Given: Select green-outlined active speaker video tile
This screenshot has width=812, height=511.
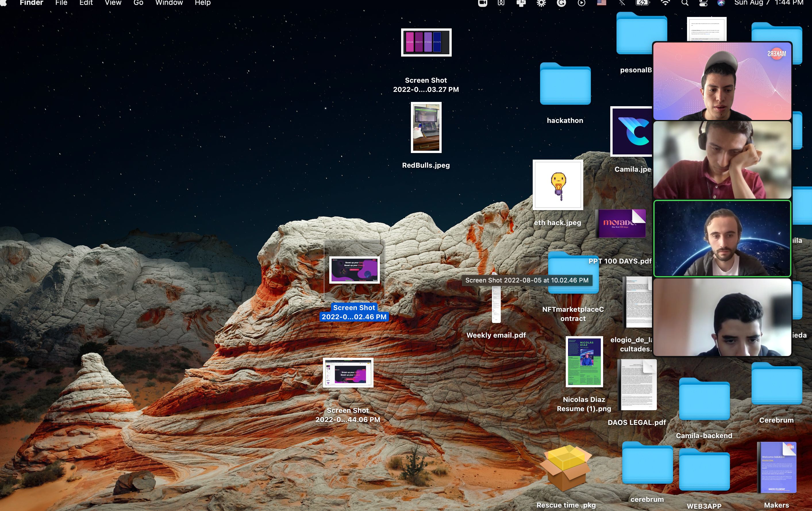Looking at the screenshot, I should (x=722, y=239).
